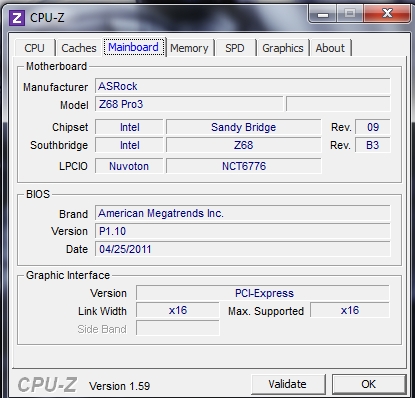Click the Southbridge revision B3 value

pos(373,145)
